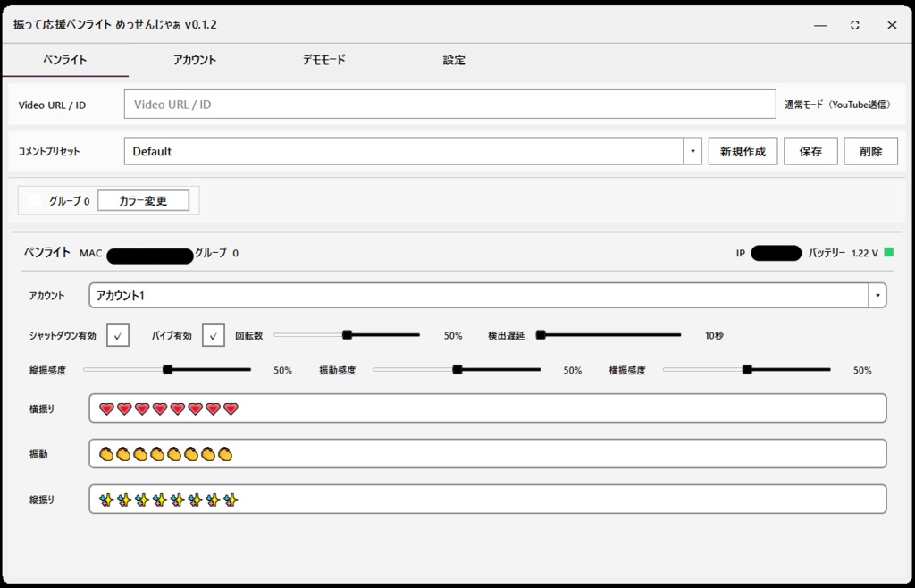Click the 横振感度 slider handle

click(x=747, y=369)
